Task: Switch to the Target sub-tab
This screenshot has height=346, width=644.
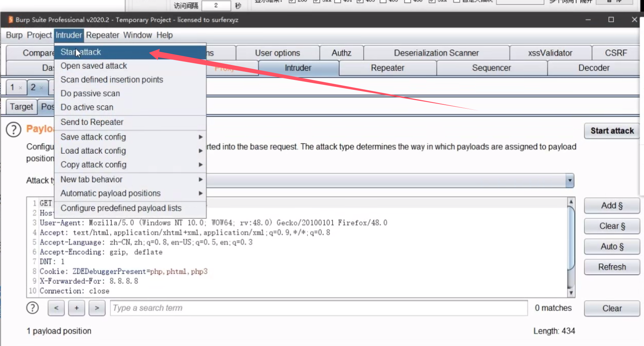Action: click(x=21, y=107)
